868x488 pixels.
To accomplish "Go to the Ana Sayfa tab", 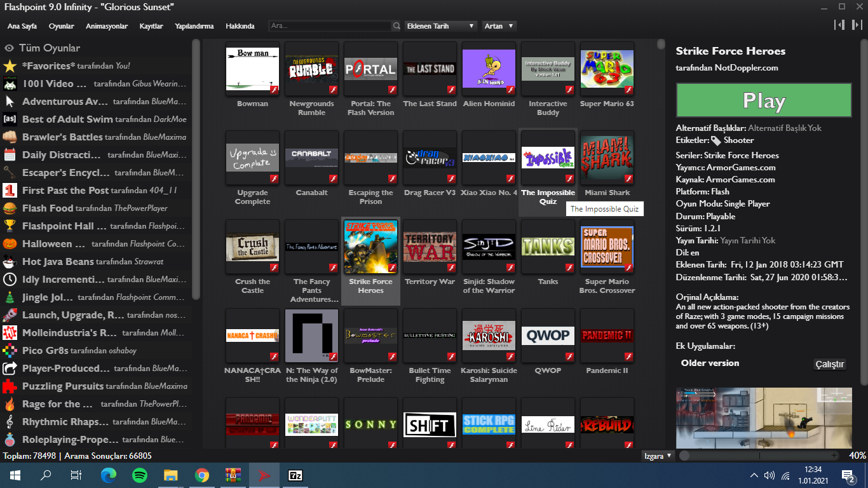I will pyautogui.click(x=22, y=26).
